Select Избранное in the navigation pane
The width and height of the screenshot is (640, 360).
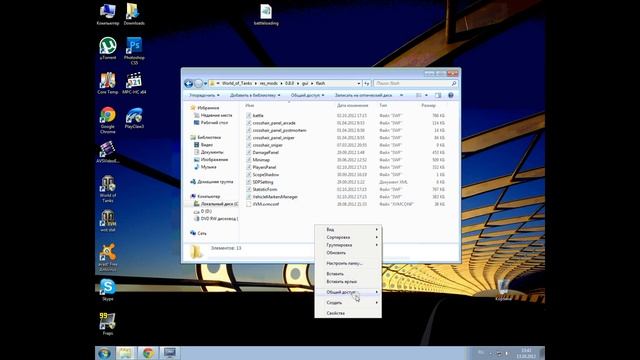click(x=208, y=108)
